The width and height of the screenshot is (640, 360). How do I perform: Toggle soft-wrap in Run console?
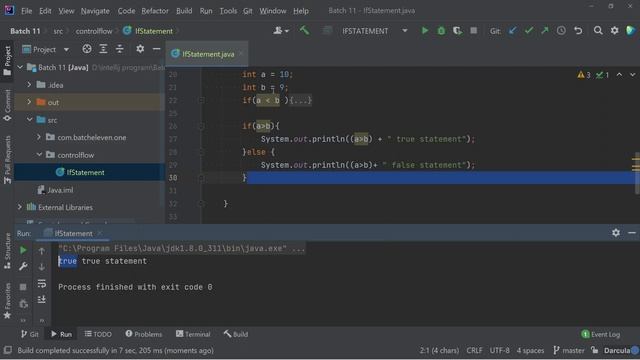(x=42, y=283)
